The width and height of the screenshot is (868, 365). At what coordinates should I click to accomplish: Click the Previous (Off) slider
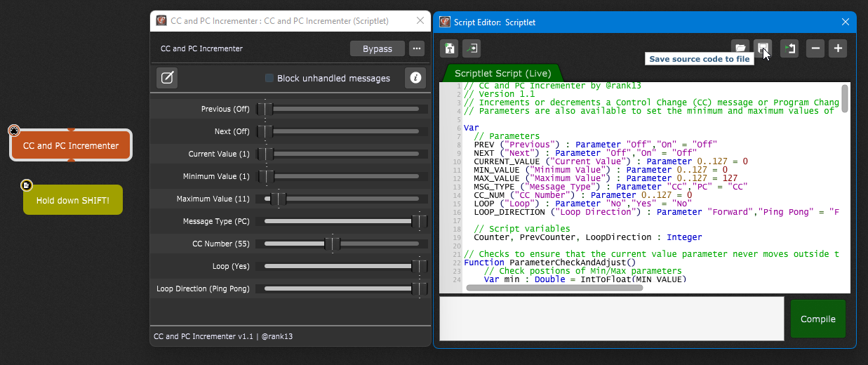[342, 109]
